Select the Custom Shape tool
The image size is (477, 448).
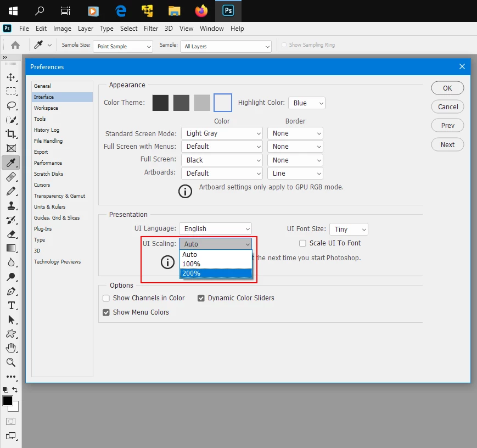(11, 334)
